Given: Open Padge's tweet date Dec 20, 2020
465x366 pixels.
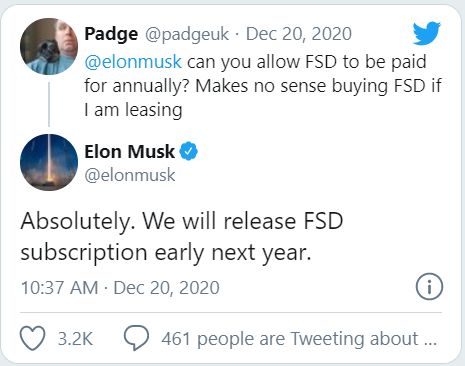Looking at the screenshot, I should (x=299, y=34).
